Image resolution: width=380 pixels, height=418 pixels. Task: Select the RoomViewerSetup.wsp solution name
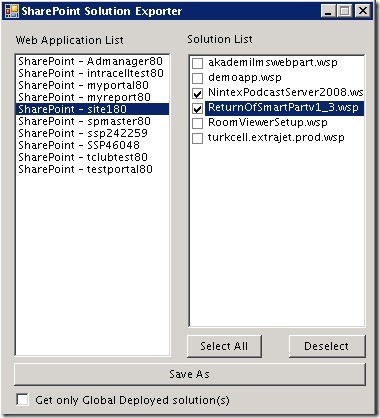click(268, 123)
